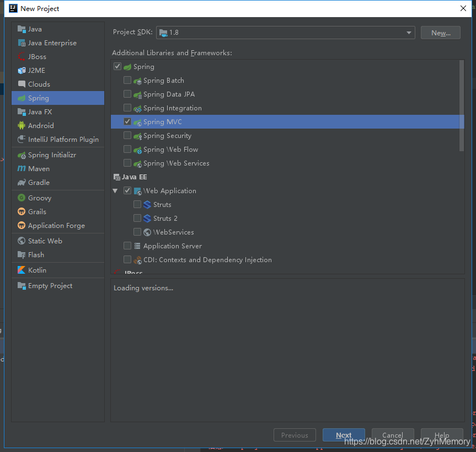Viewport: 476px width, 452px height.
Task: Click the Spring Web Services icon
Action: tap(137, 164)
